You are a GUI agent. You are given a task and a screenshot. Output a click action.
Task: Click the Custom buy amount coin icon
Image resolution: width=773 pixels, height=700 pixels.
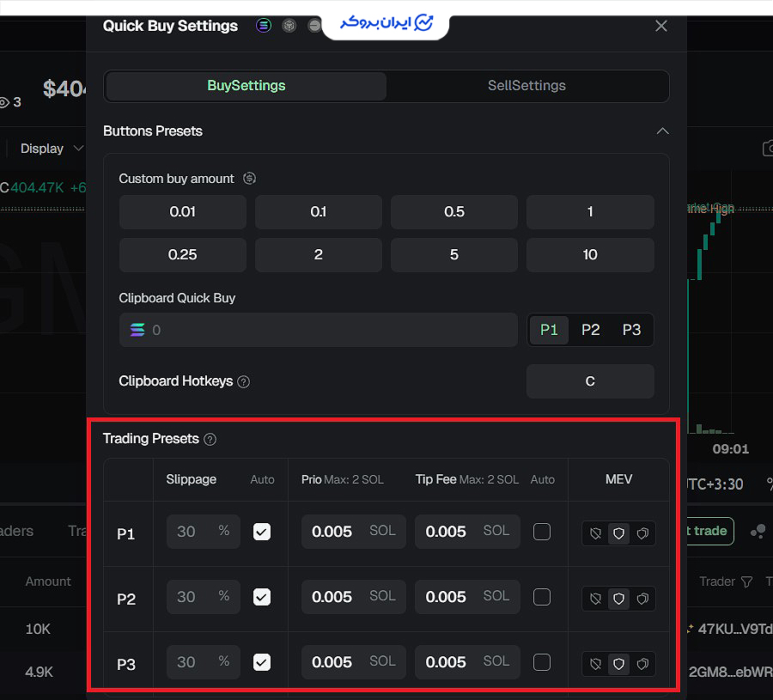tap(249, 179)
